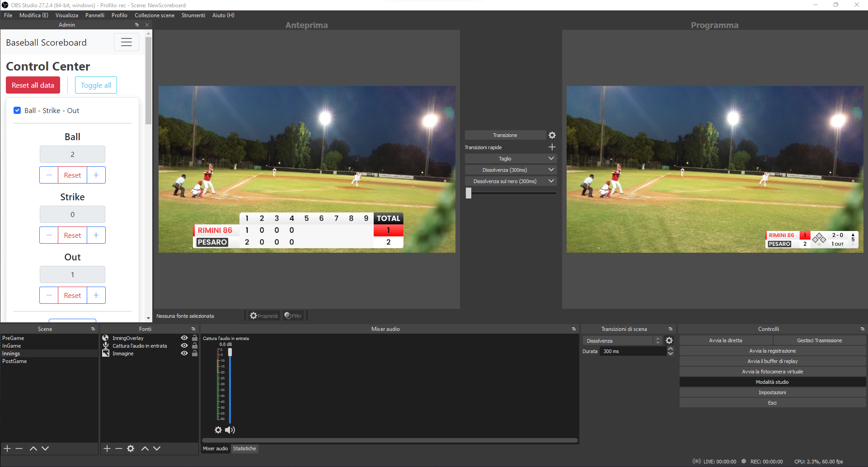Mute the audio input speaker icon

(x=230, y=430)
